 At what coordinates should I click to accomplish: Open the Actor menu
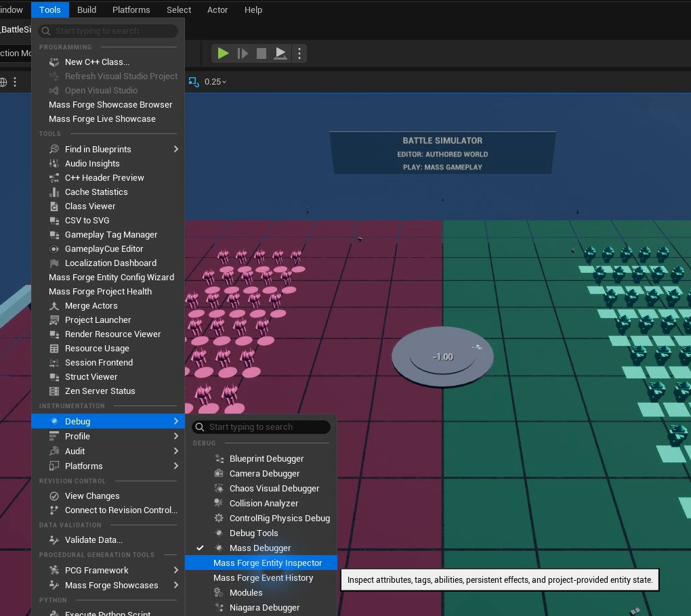(x=217, y=9)
